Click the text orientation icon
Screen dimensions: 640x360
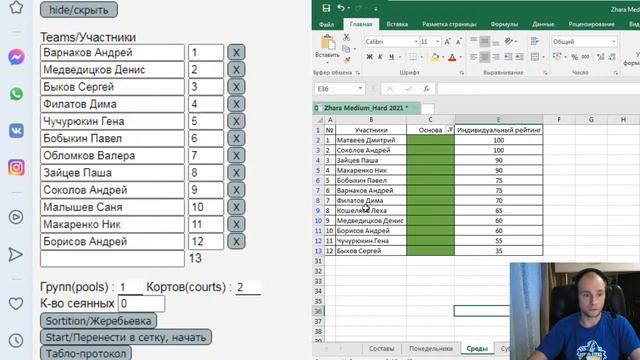click(x=508, y=41)
